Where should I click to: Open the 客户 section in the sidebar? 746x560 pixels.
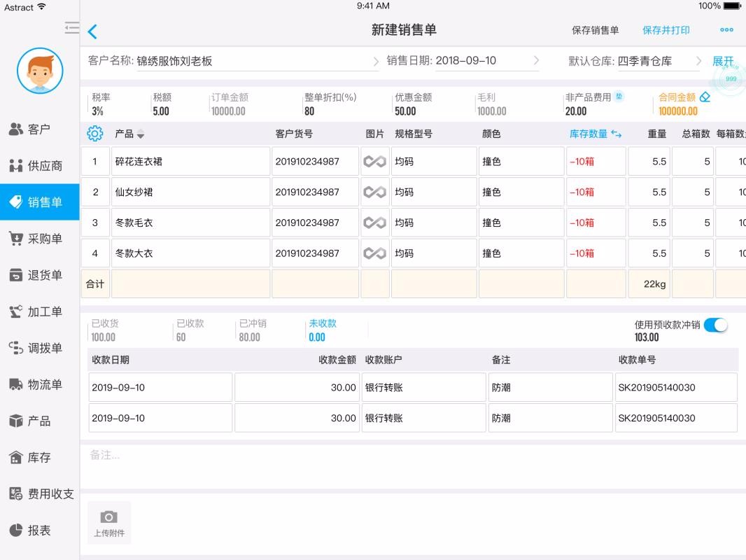pyautogui.click(x=38, y=128)
